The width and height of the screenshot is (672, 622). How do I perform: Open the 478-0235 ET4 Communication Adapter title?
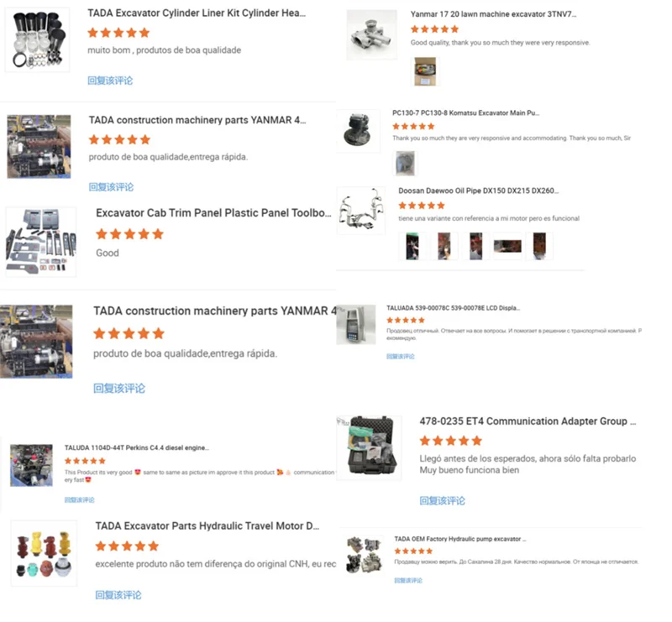[528, 421]
